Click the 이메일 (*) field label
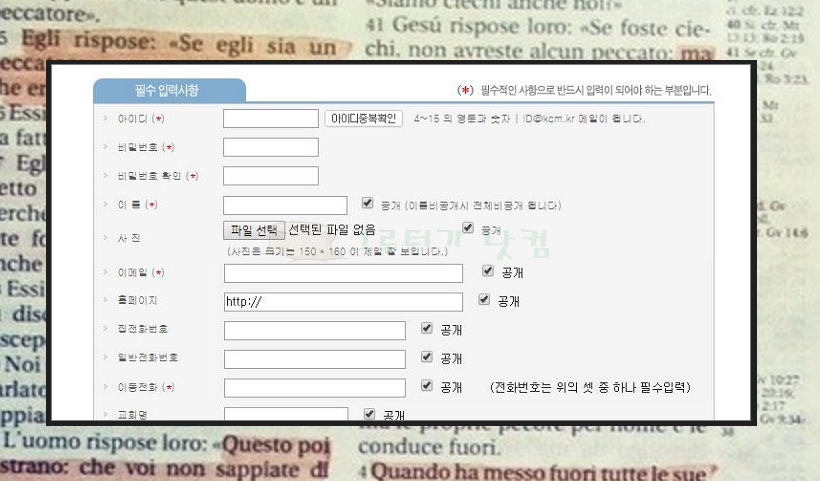This screenshot has height=481, width=820. click(141, 273)
